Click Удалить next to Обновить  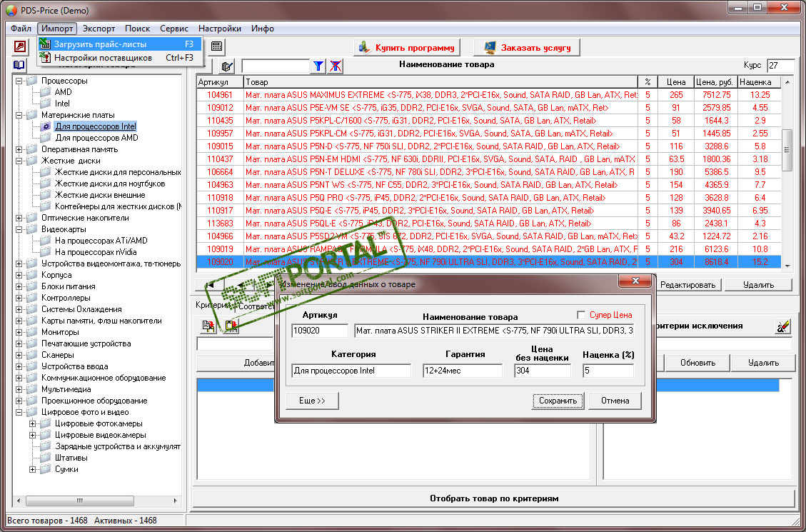tap(763, 363)
